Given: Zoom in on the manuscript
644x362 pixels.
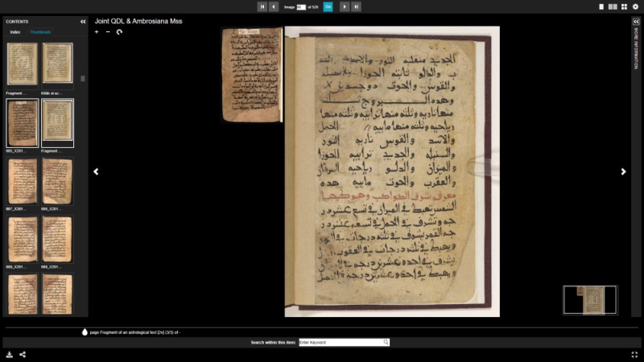Looking at the screenshot, I should (x=97, y=31).
